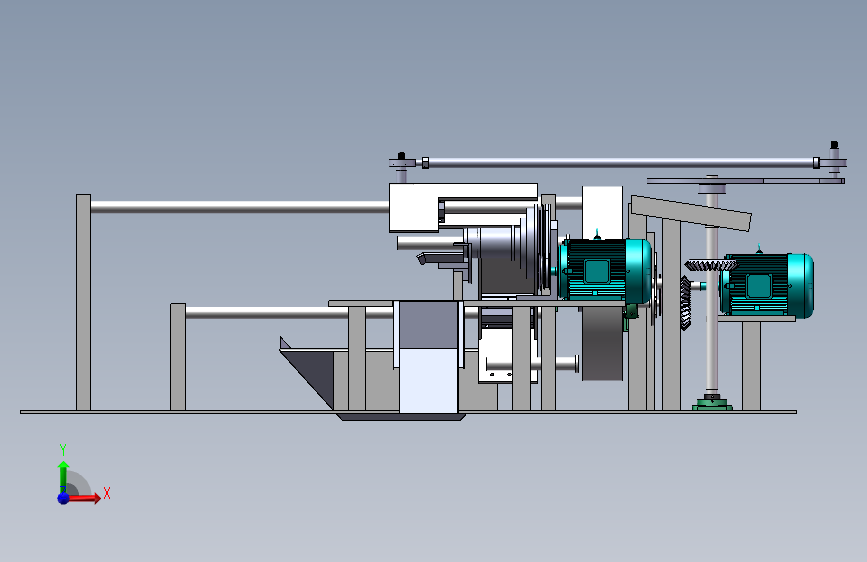Select the green bearing base under the vertical shaft
The image size is (867, 562).
(x=712, y=404)
